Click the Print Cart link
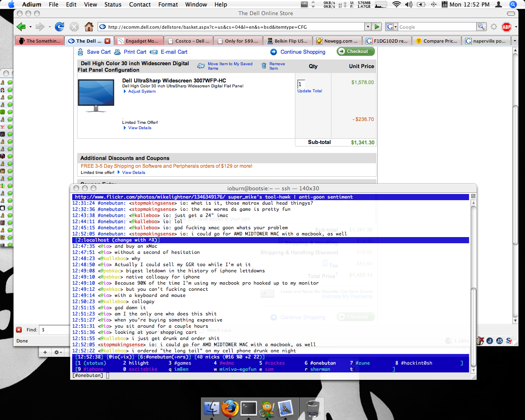This screenshot has height=420, width=525. [135, 52]
